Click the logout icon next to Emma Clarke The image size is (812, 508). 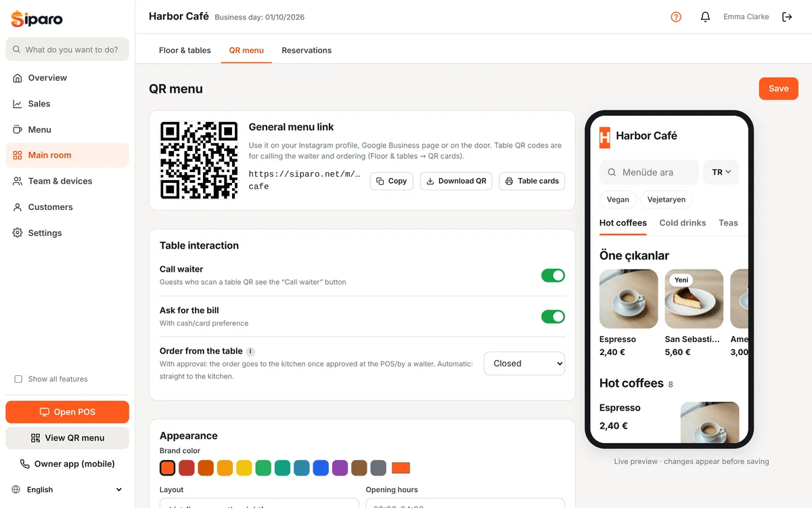(787, 17)
